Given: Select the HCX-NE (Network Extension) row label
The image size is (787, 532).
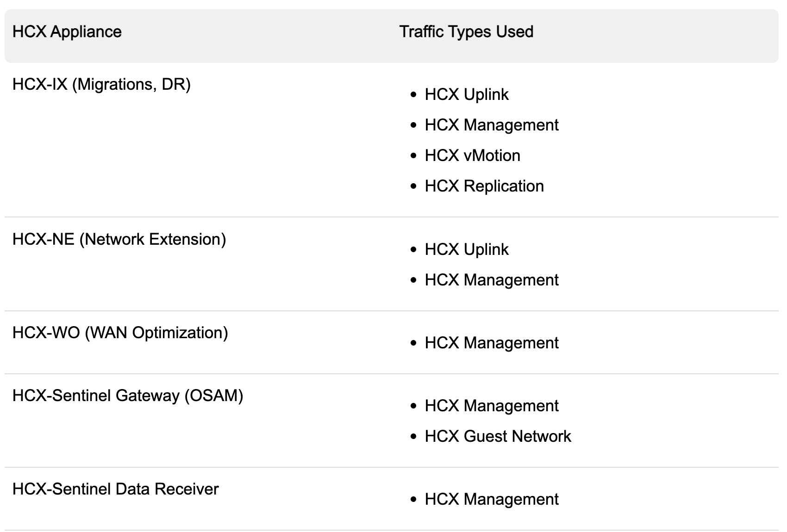Looking at the screenshot, I should [x=119, y=240].
